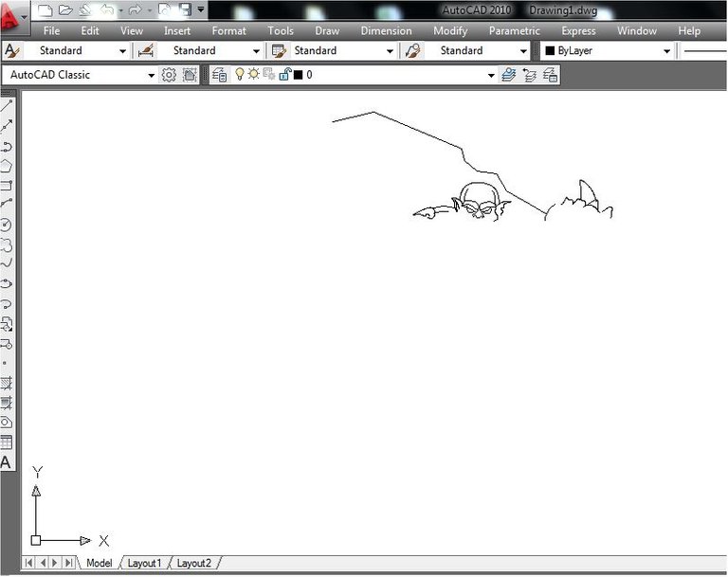
Task: Switch to the Layout1 tab
Action: pos(144,563)
